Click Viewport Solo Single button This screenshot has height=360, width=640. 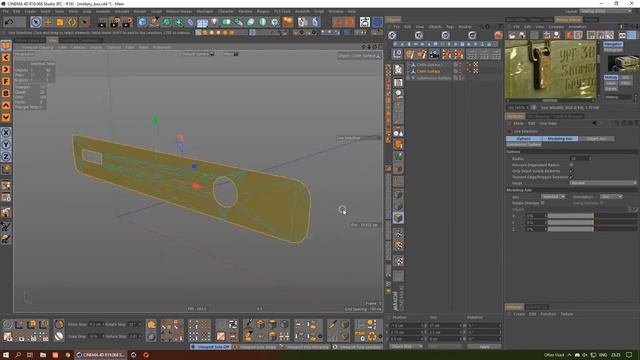(x=255, y=347)
